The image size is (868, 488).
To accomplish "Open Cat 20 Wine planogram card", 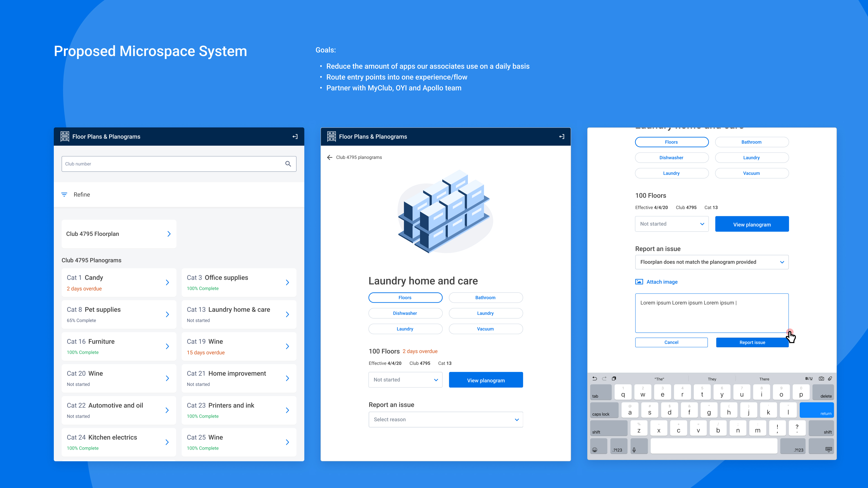I will [119, 379].
